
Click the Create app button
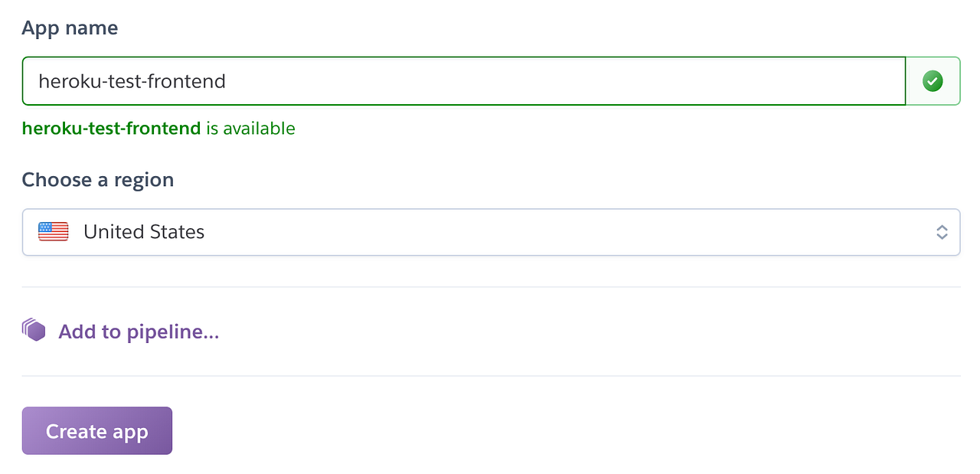coord(96,430)
